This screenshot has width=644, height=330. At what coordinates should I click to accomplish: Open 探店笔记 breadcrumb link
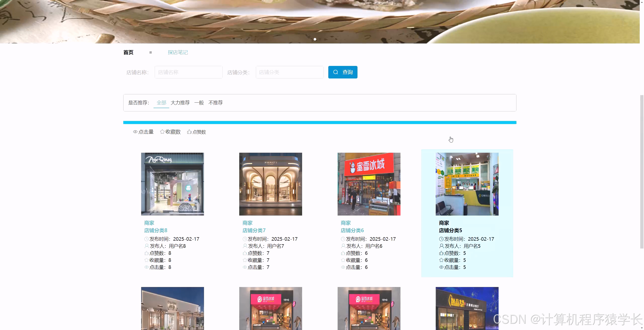coord(178,52)
